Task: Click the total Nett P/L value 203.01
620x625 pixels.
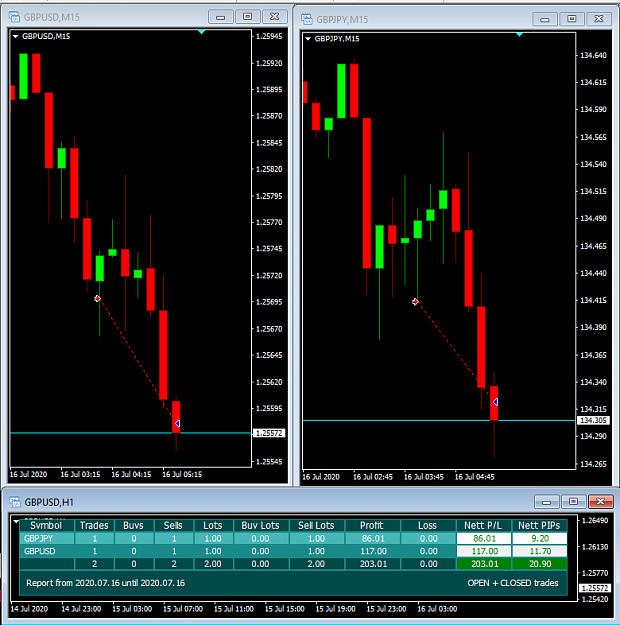Action: (x=484, y=564)
